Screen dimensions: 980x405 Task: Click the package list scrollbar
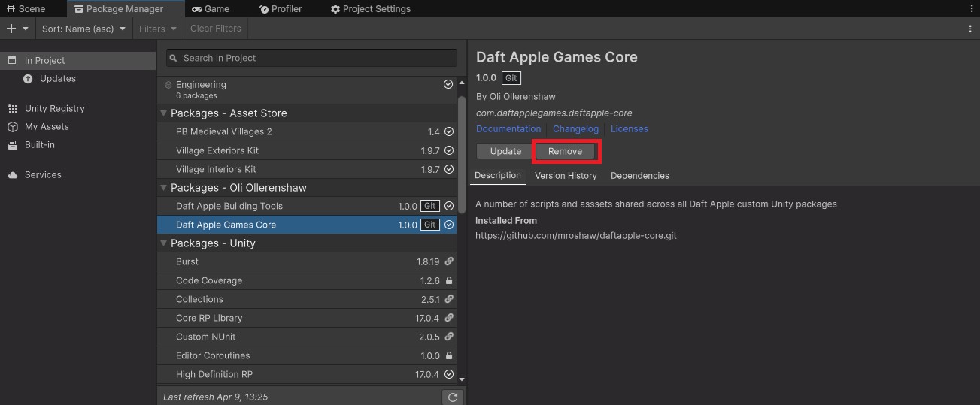(x=462, y=154)
